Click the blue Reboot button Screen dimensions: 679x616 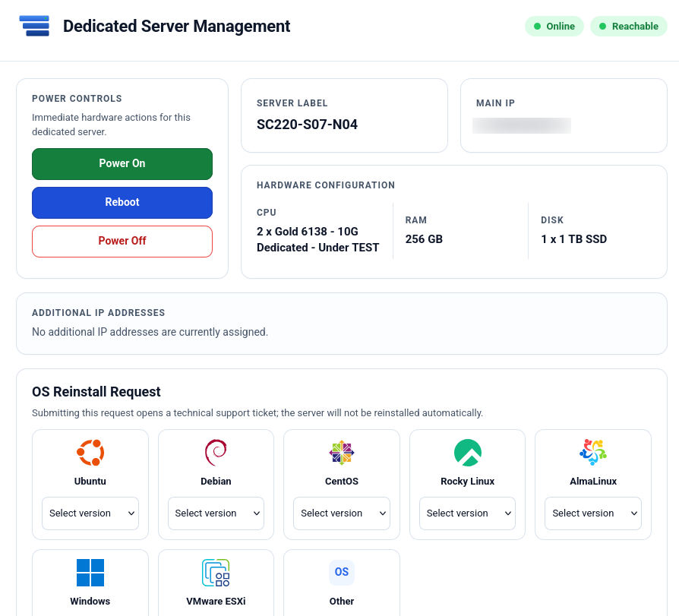tap(122, 202)
